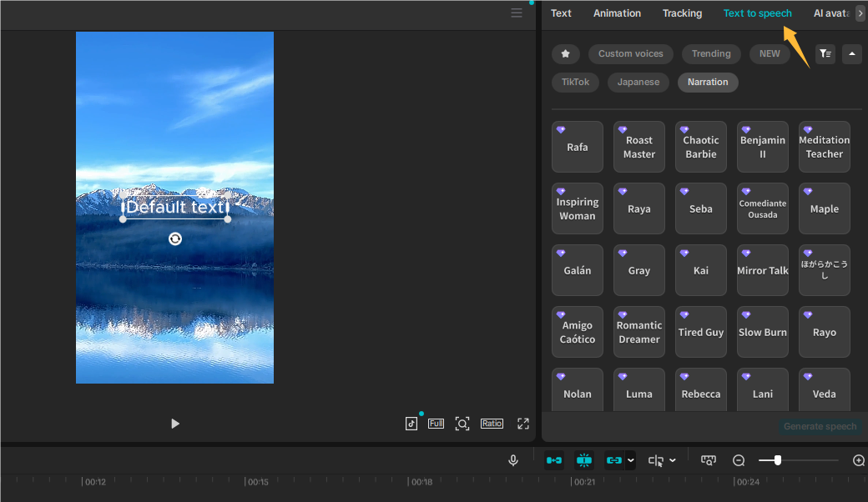Open the linkage options dropdown arrow
Viewport: 868px width, 502px height.
630,460
